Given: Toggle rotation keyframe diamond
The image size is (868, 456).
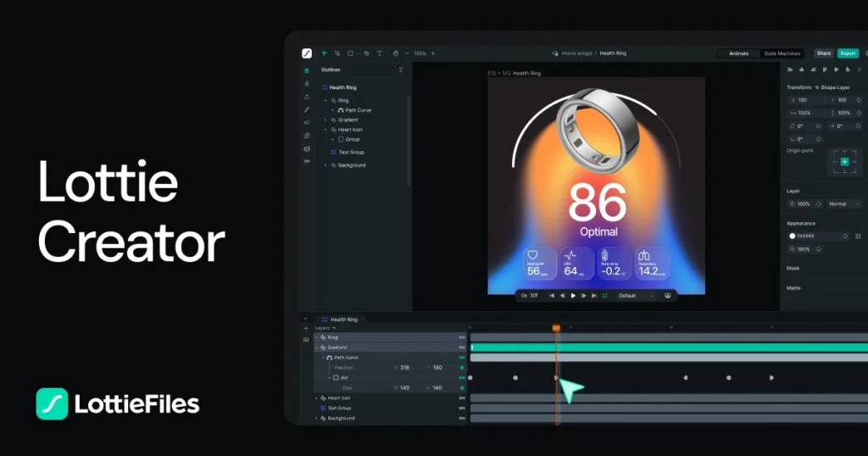Looking at the screenshot, I should pyautogui.click(x=819, y=139).
